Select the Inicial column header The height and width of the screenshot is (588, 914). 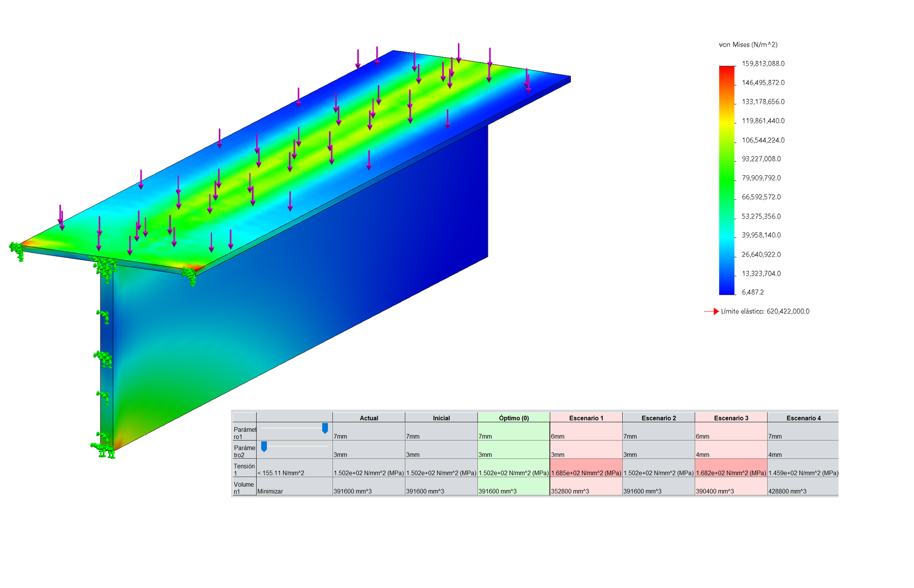(441, 418)
